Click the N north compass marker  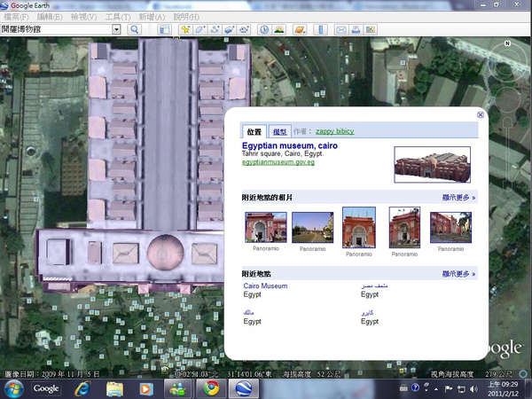click(x=507, y=43)
